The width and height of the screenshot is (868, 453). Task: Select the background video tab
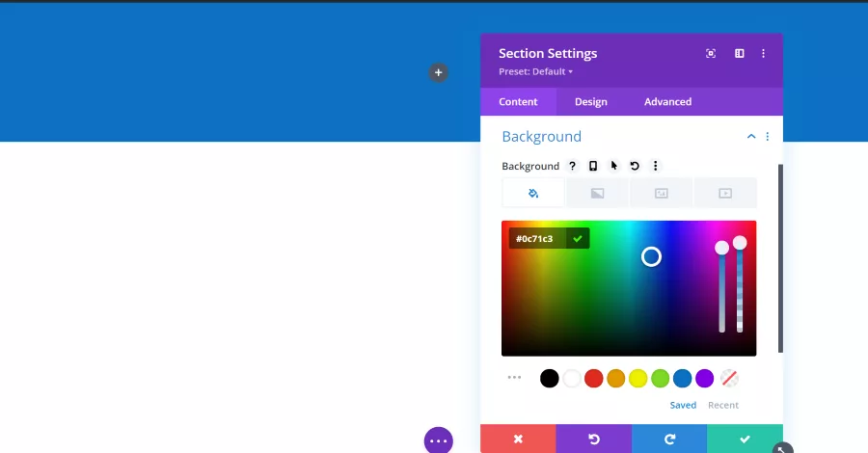click(725, 193)
